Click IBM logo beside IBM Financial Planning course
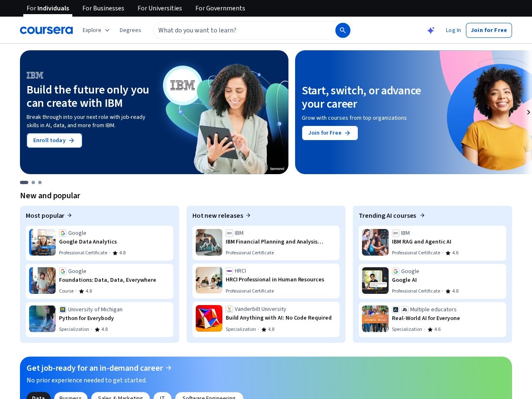The height and width of the screenshot is (399, 532). click(x=229, y=233)
